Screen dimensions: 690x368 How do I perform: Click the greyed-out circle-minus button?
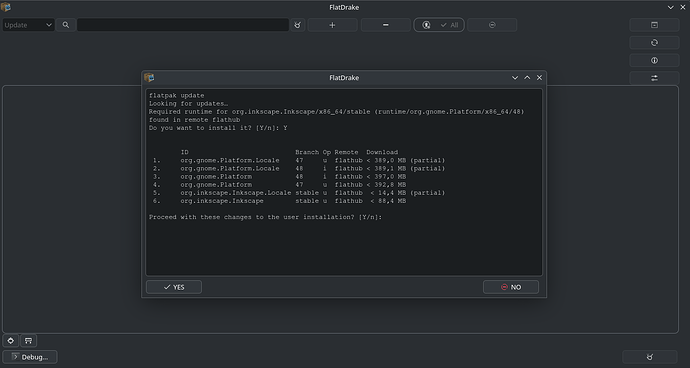pos(492,25)
